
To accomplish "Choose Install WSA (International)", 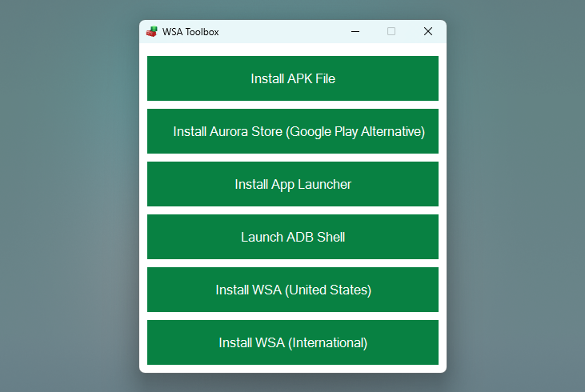I will coord(293,342).
